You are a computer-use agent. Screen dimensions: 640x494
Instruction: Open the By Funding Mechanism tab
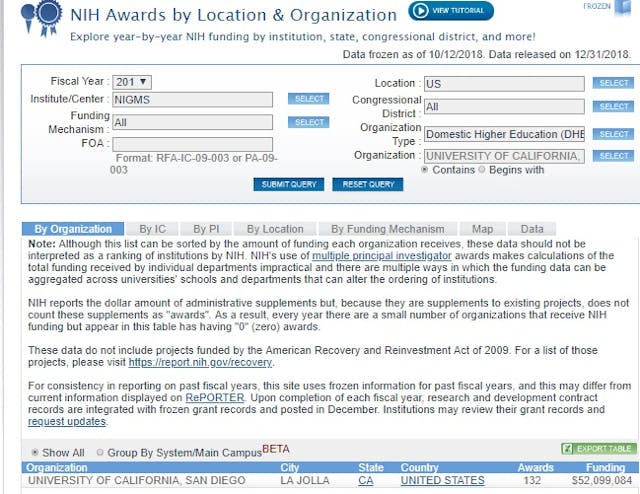(388, 229)
